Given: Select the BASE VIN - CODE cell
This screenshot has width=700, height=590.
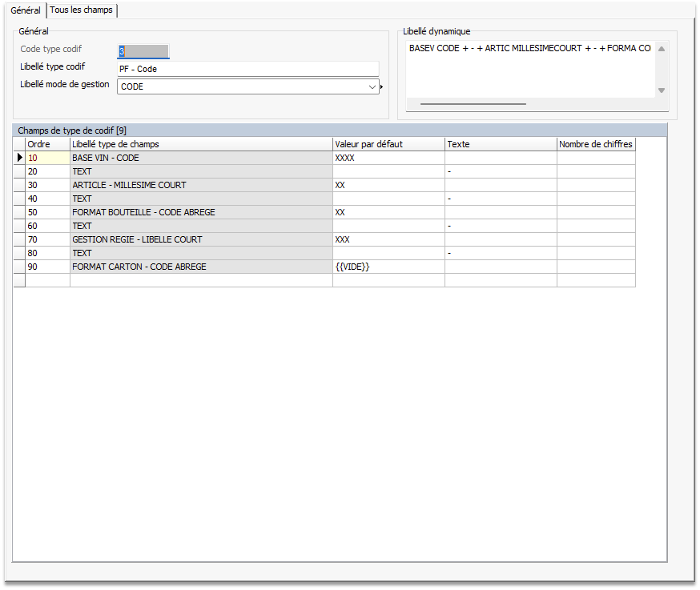Looking at the screenshot, I should point(201,158).
